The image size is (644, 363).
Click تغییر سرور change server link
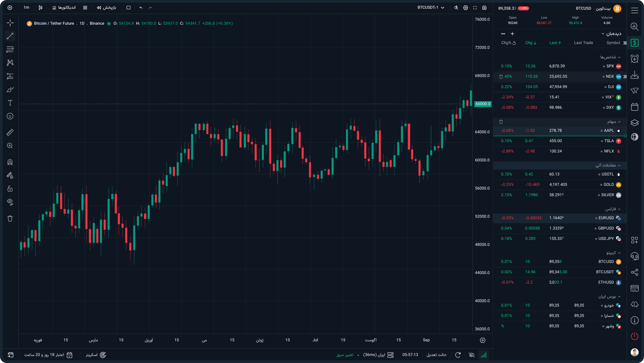pos(345,355)
